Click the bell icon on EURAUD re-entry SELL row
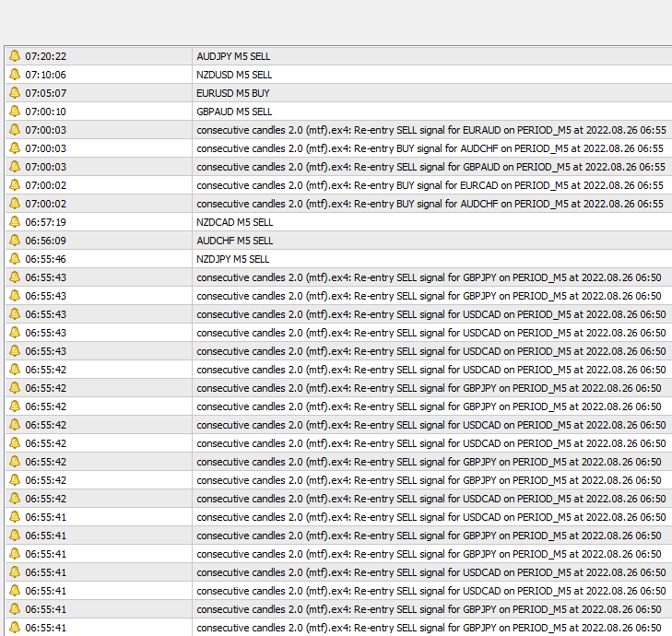Viewport: 672px width, 636px height. point(15,130)
